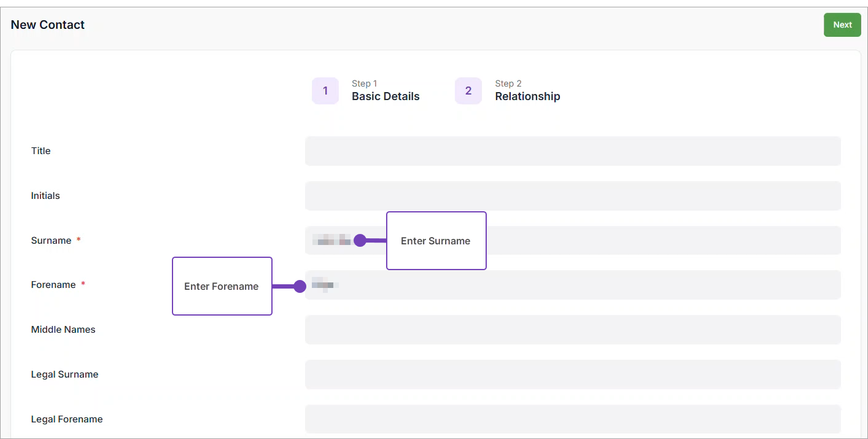This screenshot has height=439, width=868.
Task: Click the Surname field label
Action: [x=51, y=241]
